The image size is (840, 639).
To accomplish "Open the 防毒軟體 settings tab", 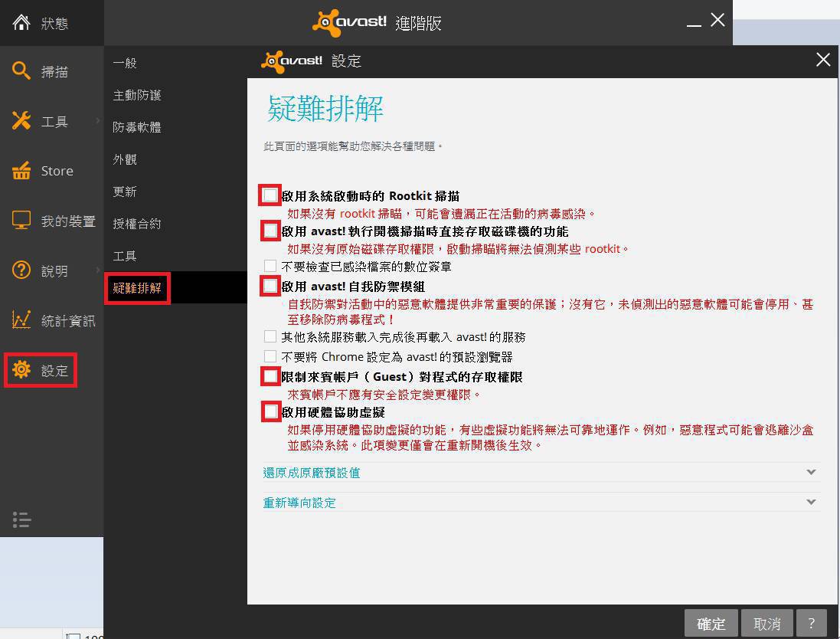I will click(137, 127).
